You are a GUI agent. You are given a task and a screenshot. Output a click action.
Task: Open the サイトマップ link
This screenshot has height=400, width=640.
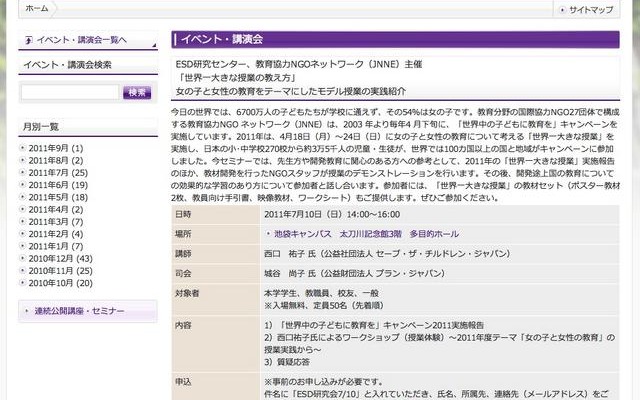tap(591, 9)
